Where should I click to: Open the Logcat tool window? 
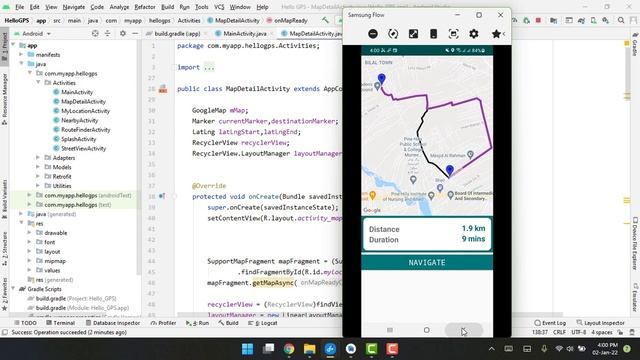click(x=263, y=323)
